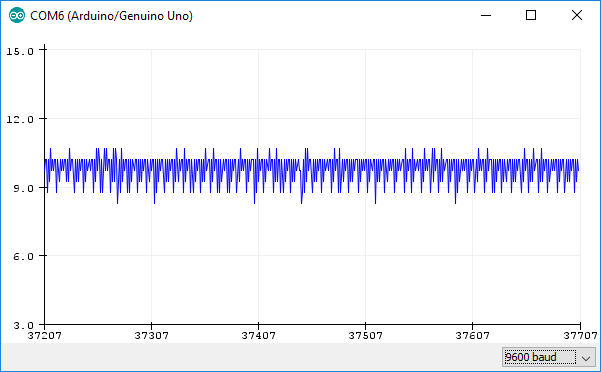Minimize the COM6 serial plotter window
601x372 pixels.
tap(486, 15)
